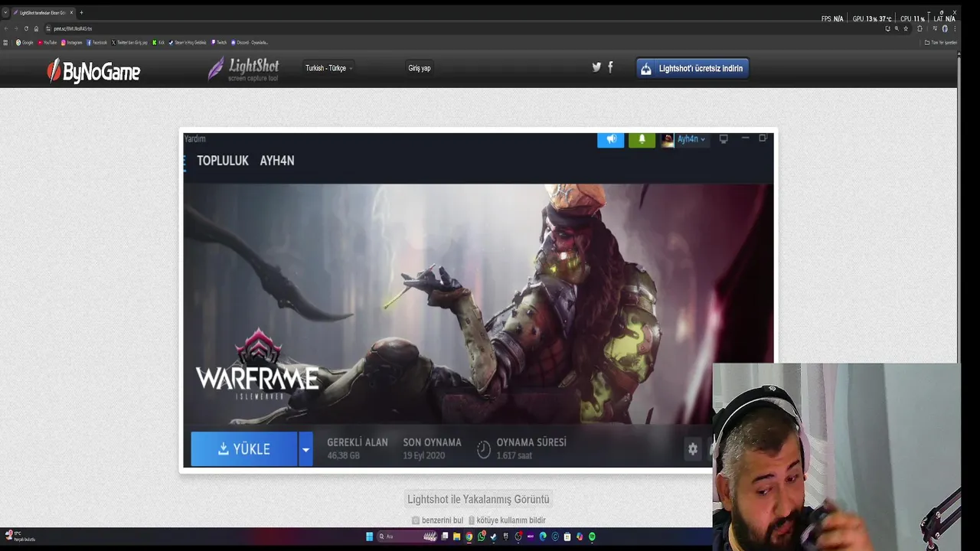980x551 pixels.
Task: Open LightShot's Facebook page icon
Action: coord(610,67)
